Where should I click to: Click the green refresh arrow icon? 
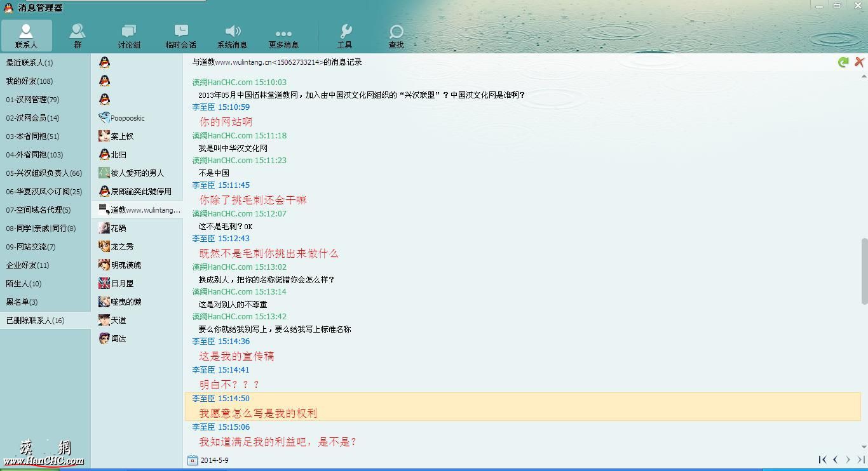pos(843,62)
